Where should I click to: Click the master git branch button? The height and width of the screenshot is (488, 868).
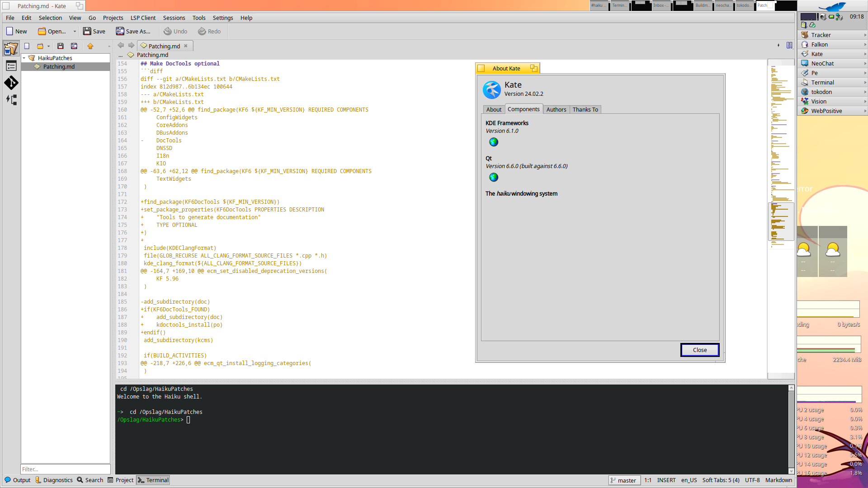coord(624,480)
